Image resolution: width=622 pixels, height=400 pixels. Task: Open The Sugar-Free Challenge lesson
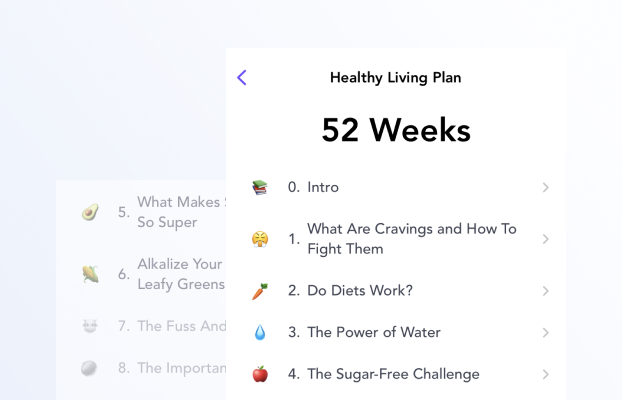click(x=393, y=375)
